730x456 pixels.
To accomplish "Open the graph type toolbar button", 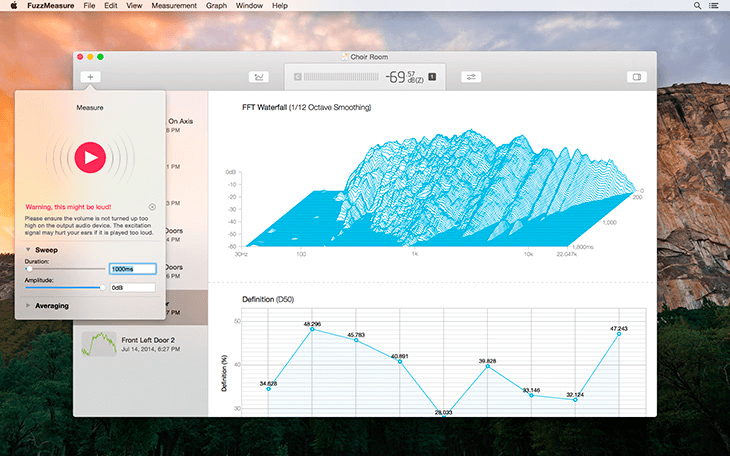I will click(x=259, y=77).
